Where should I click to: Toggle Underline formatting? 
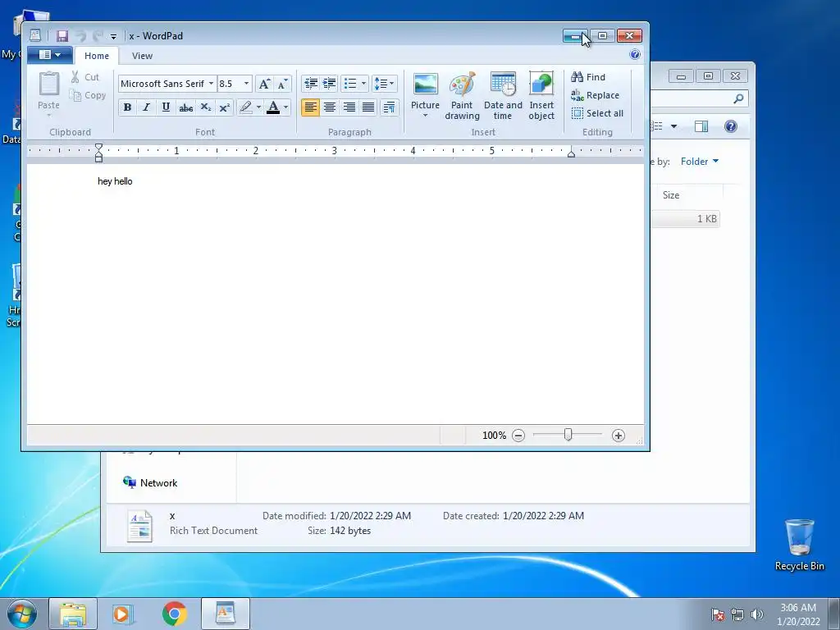(166, 107)
